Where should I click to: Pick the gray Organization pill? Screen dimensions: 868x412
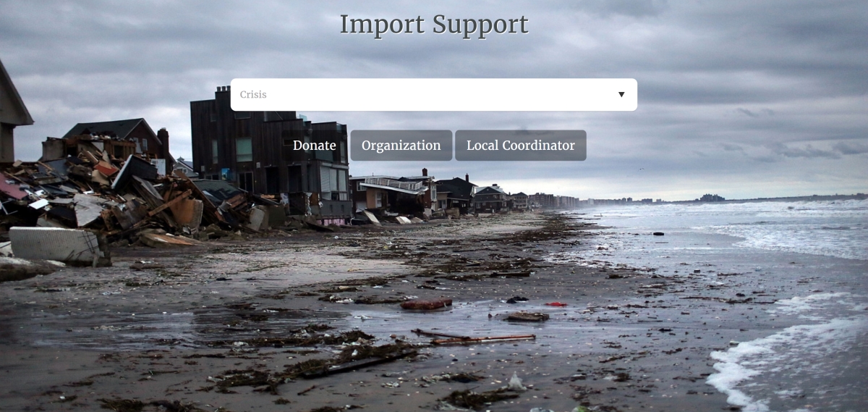(x=401, y=146)
